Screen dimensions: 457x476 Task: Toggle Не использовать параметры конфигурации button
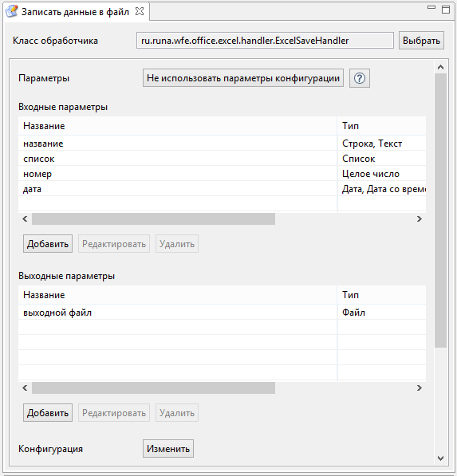pos(243,78)
